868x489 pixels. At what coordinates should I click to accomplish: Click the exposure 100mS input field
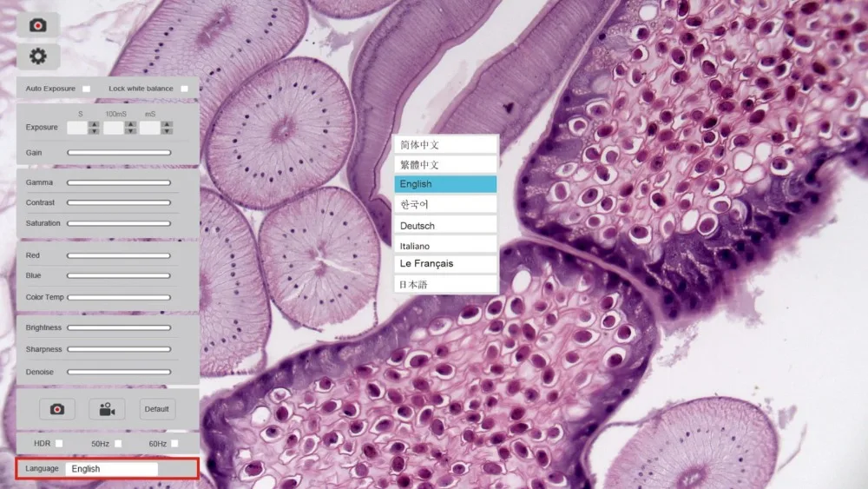point(114,128)
